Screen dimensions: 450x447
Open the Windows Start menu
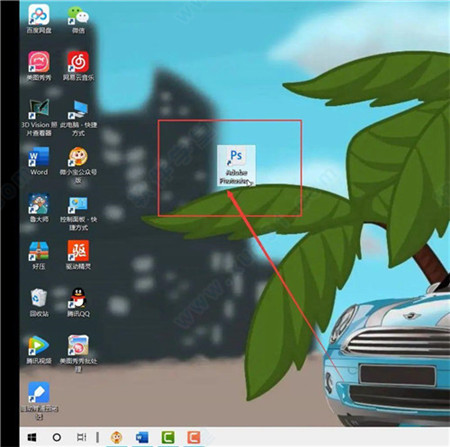pyautogui.click(x=32, y=437)
